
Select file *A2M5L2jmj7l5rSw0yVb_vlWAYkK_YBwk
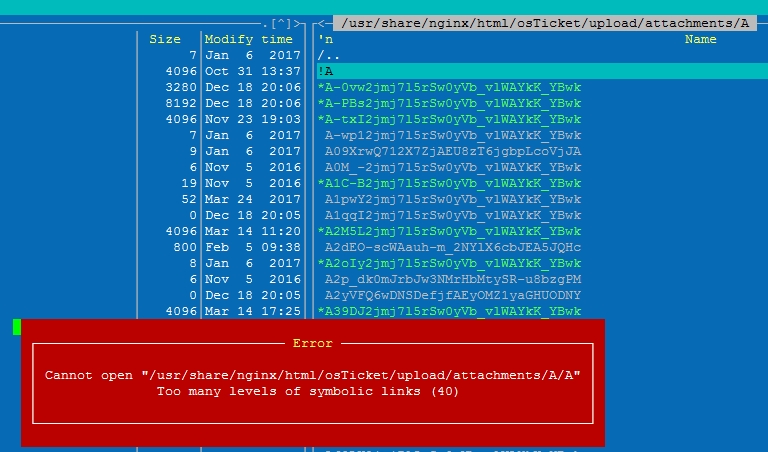coord(449,232)
